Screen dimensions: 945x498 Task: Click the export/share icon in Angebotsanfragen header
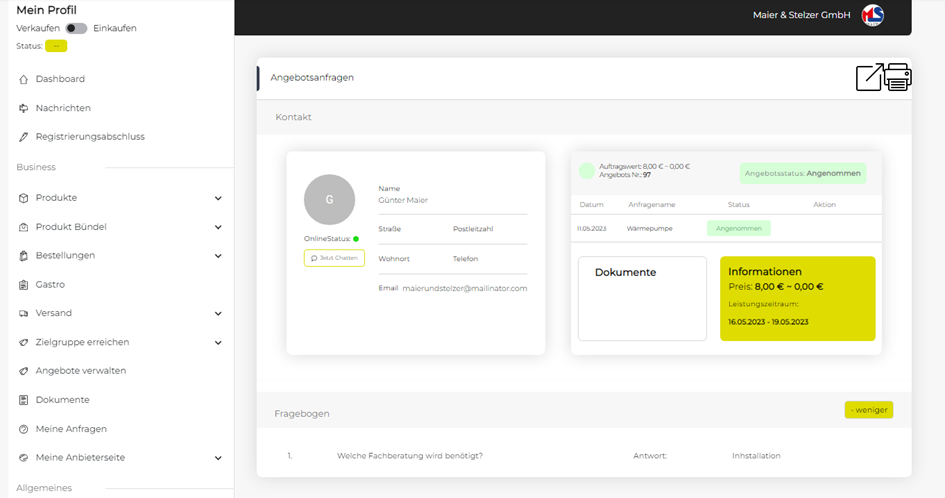[x=870, y=77]
